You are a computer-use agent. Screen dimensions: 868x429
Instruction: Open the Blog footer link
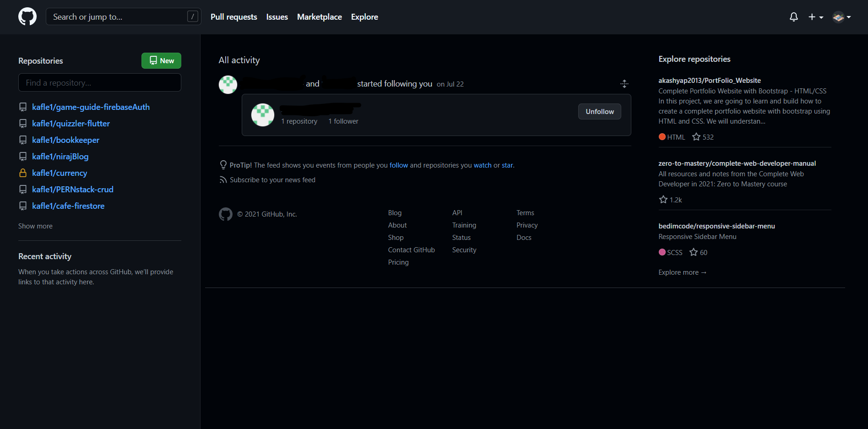coord(395,213)
